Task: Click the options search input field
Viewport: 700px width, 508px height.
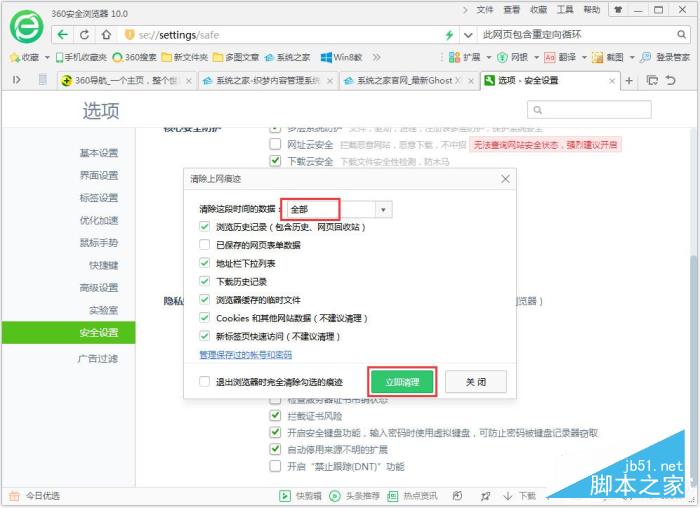Action: click(589, 109)
